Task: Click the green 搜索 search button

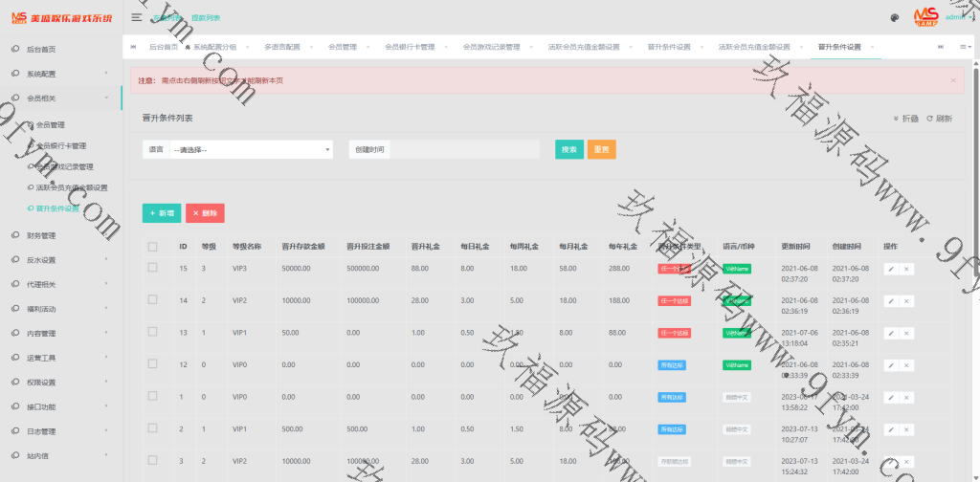Action: pyautogui.click(x=568, y=150)
